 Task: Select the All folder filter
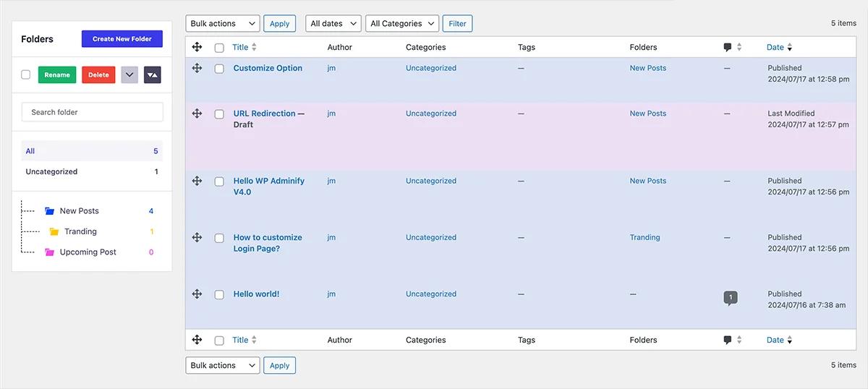[92, 151]
